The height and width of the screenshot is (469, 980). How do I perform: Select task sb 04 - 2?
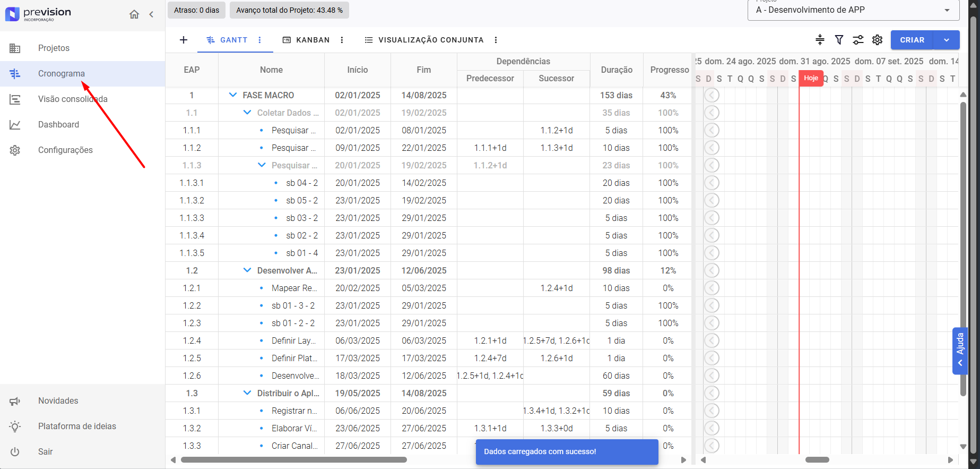302,183
